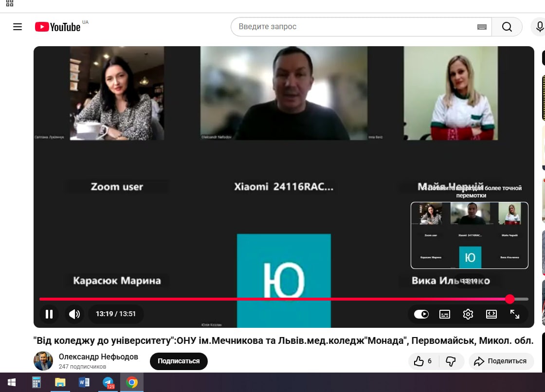Subscribe with the Подписаться button
545x392 pixels.
179,361
